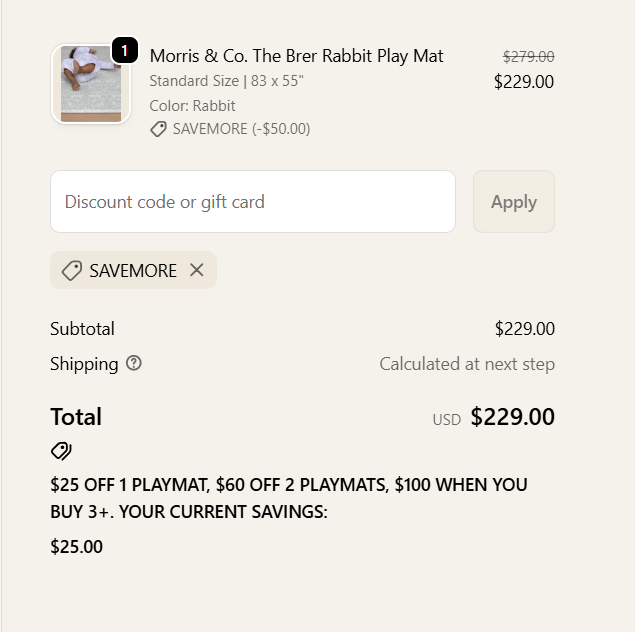Viewport: 635px width, 632px height.
Task: Click the tag icon in the SAVEMORE chip
Action: (x=71, y=271)
